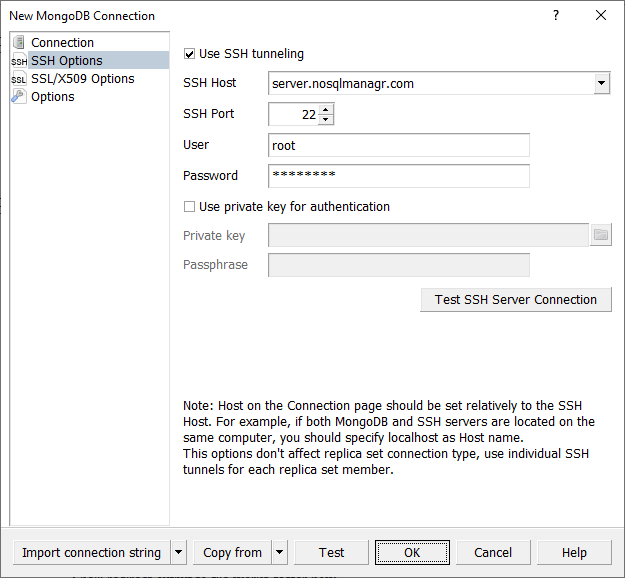This screenshot has height=578, width=625.
Task: Click the Options wrench icon in sidebar
Action: tap(19, 97)
